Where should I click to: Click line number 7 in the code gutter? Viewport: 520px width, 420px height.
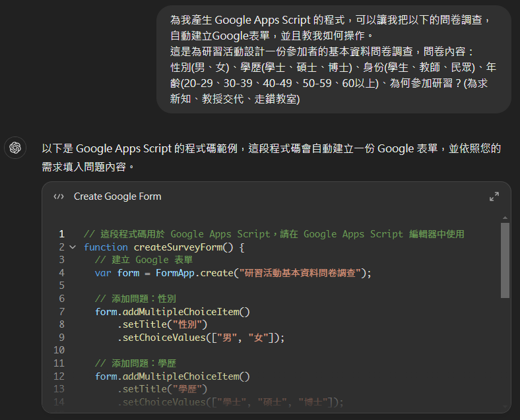[61, 312]
